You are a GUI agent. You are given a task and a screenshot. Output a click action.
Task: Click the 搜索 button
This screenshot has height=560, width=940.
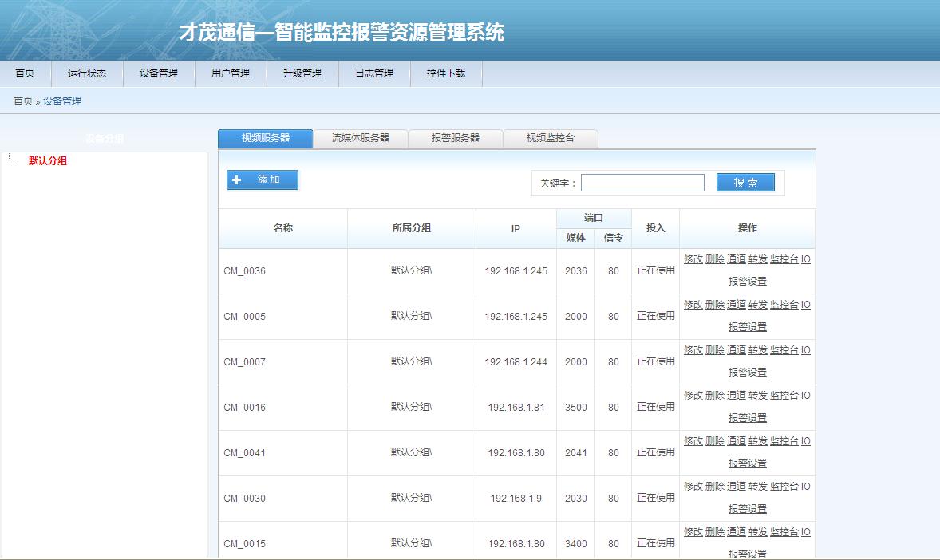745,183
